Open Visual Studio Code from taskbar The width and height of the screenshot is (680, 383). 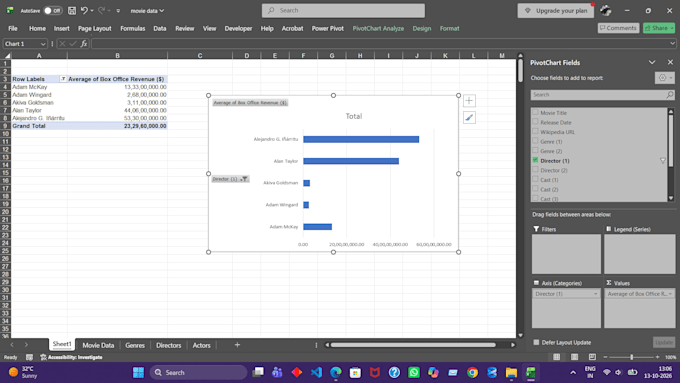tap(316, 372)
